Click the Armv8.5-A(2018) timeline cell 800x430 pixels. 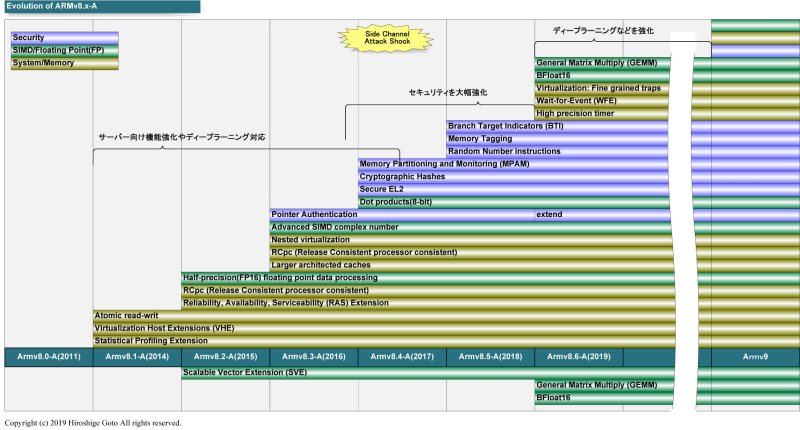490,357
